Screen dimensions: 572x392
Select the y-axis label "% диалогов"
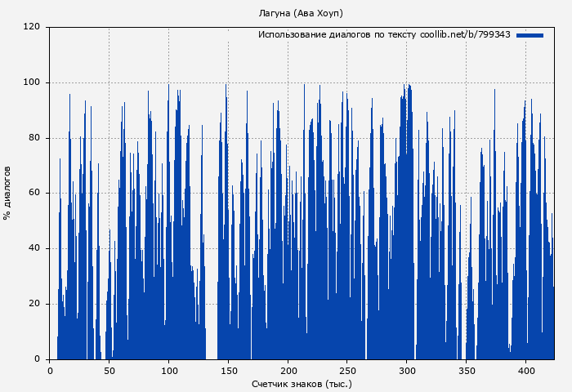(x=7, y=193)
